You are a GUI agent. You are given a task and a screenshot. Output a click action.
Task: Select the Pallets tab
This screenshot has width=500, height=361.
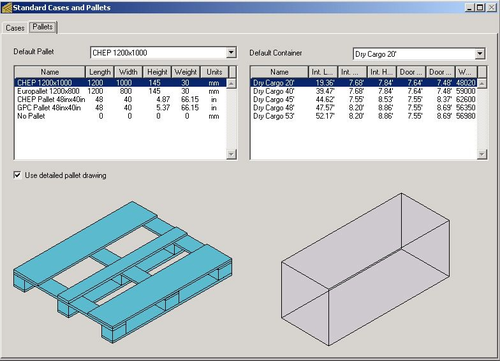pyautogui.click(x=43, y=27)
